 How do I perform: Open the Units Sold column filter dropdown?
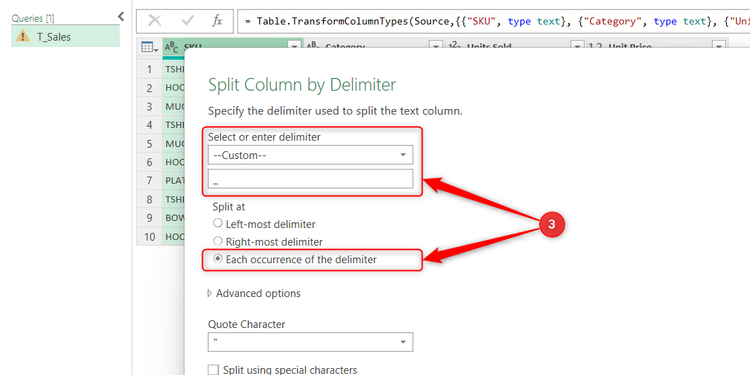point(577,46)
